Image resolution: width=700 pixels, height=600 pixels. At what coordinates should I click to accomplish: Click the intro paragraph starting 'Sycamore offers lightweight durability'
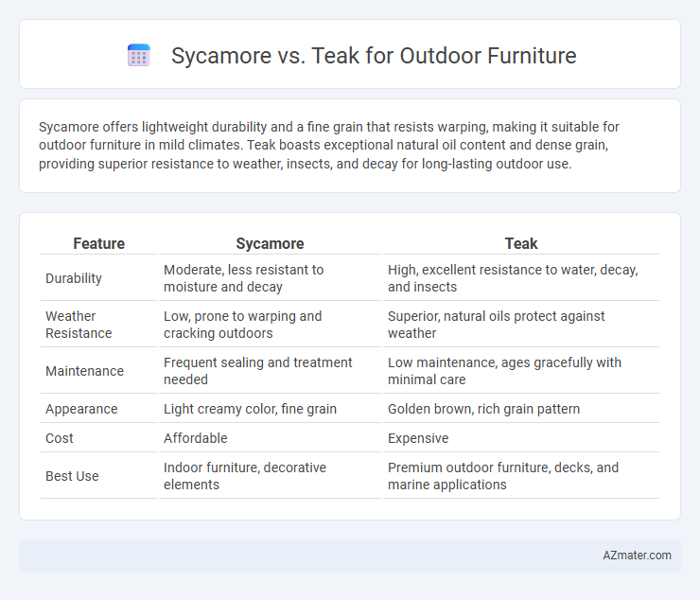click(x=328, y=145)
